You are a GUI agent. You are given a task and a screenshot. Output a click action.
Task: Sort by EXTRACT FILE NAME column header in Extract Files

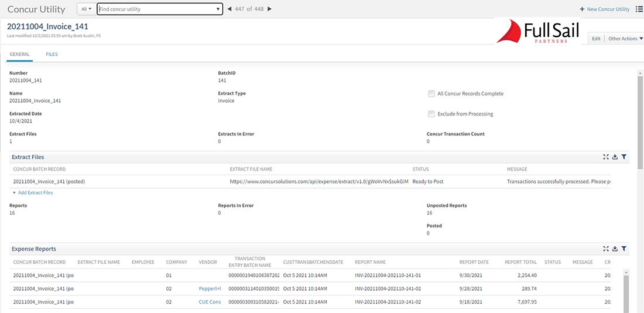click(251, 169)
